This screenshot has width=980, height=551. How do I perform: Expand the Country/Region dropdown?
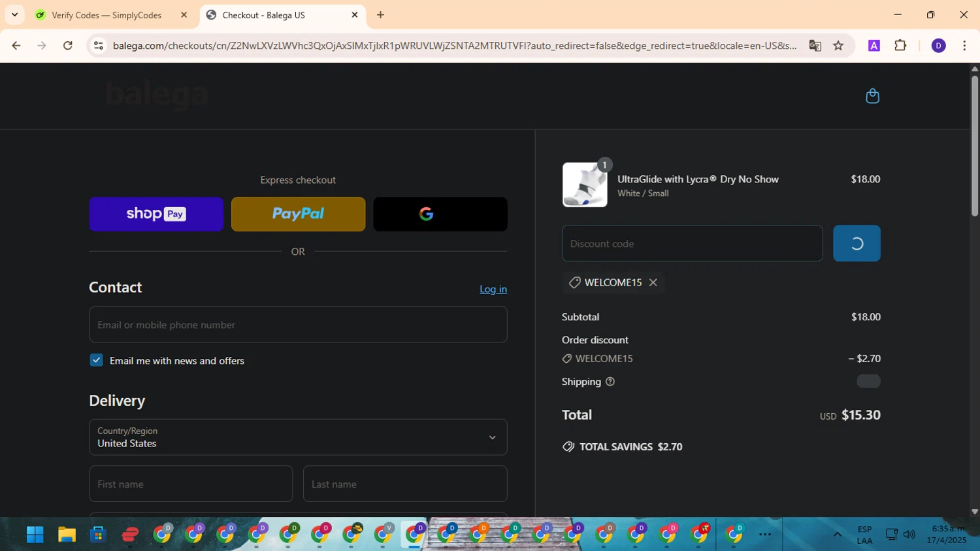click(x=298, y=437)
